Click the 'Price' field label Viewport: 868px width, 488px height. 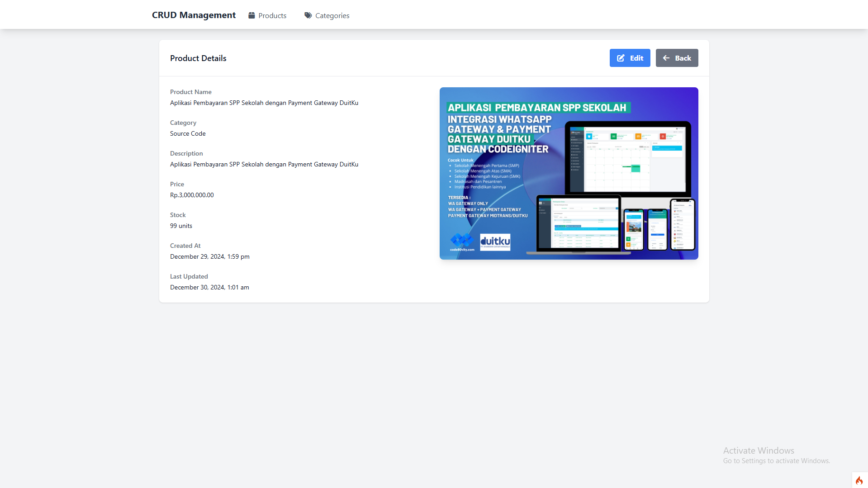point(177,184)
